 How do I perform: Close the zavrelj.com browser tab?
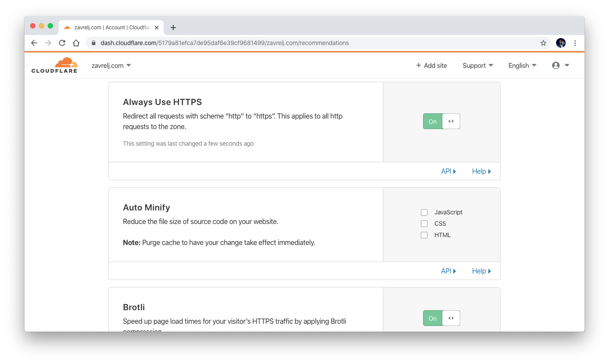[157, 28]
